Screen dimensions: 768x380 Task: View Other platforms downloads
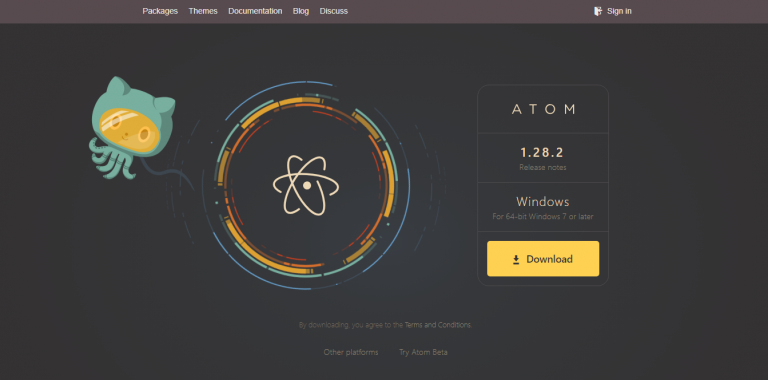tap(351, 352)
